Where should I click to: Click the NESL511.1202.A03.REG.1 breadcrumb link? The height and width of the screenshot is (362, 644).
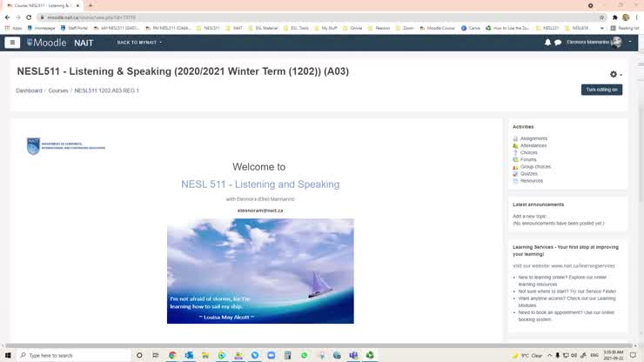[x=107, y=90]
